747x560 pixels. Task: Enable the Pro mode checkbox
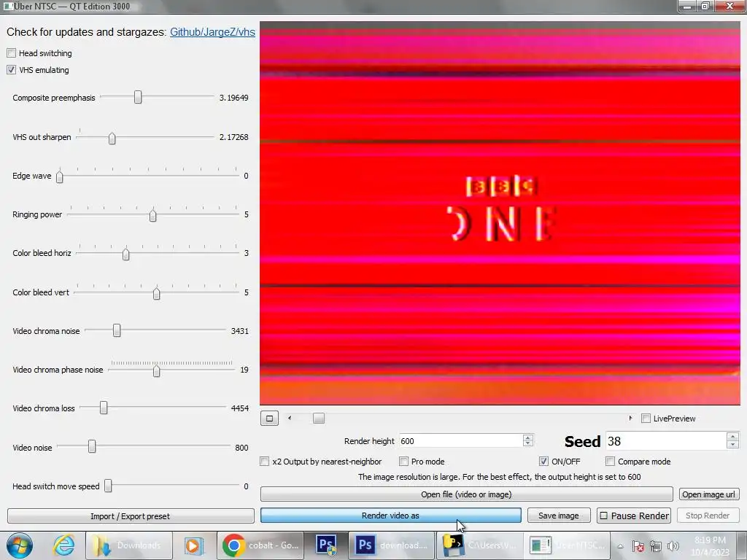point(403,462)
